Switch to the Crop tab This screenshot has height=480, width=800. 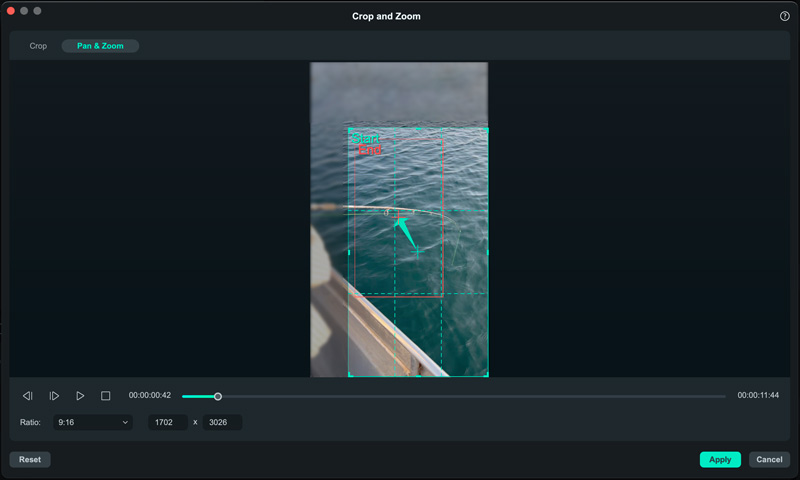pos(38,46)
